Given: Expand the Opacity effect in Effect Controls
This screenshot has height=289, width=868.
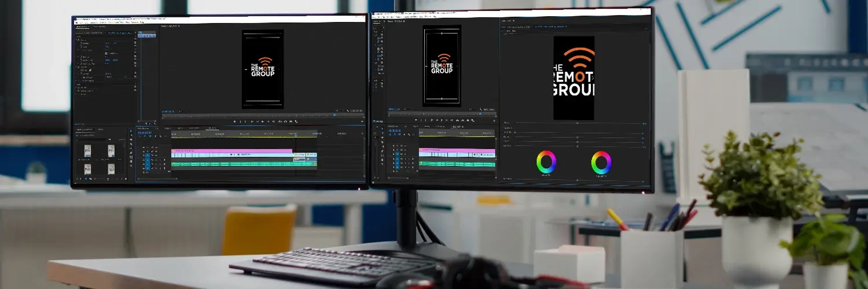Looking at the screenshot, I should (76, 67).
